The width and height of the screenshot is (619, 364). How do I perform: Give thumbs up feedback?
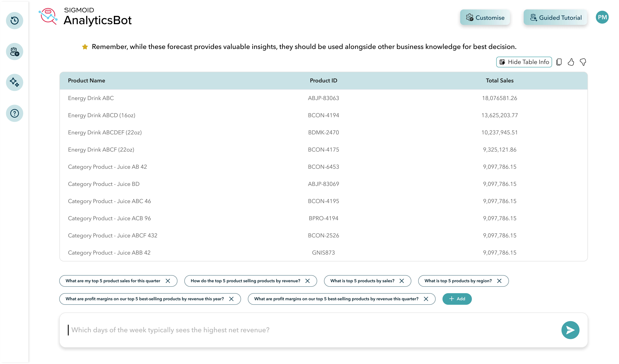coord(571,62)
